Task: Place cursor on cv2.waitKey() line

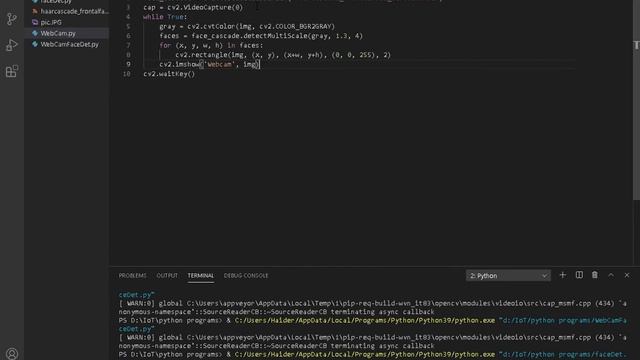Action: (x=169, y=74)
